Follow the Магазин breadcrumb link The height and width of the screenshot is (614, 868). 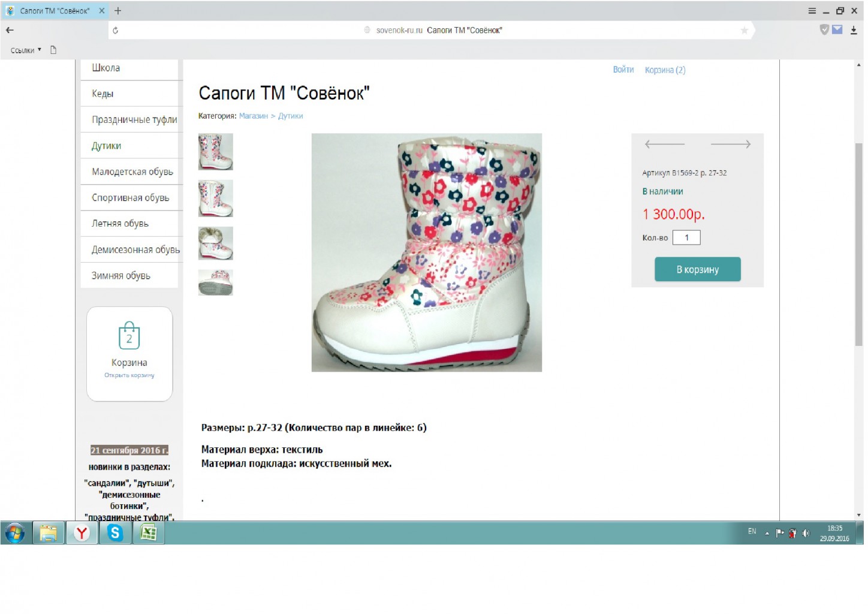[x=254, y=116]
